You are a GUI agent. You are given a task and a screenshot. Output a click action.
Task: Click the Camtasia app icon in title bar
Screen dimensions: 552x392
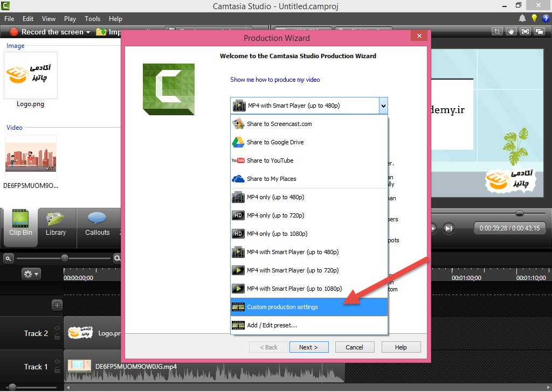[5, 5]
